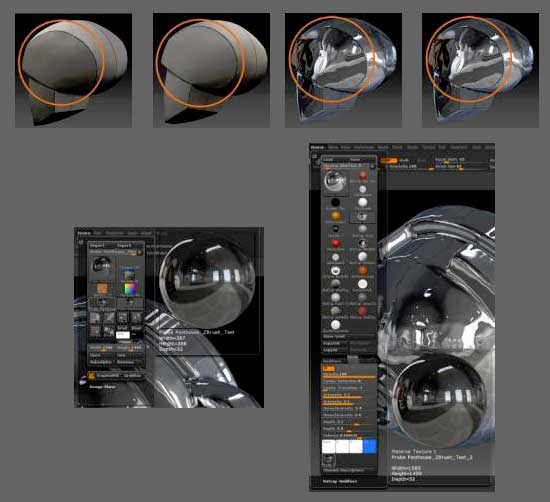The image size is (550, 502).
Task: Pick the bright orange-red sphere in right column
Action: point(363,270)
